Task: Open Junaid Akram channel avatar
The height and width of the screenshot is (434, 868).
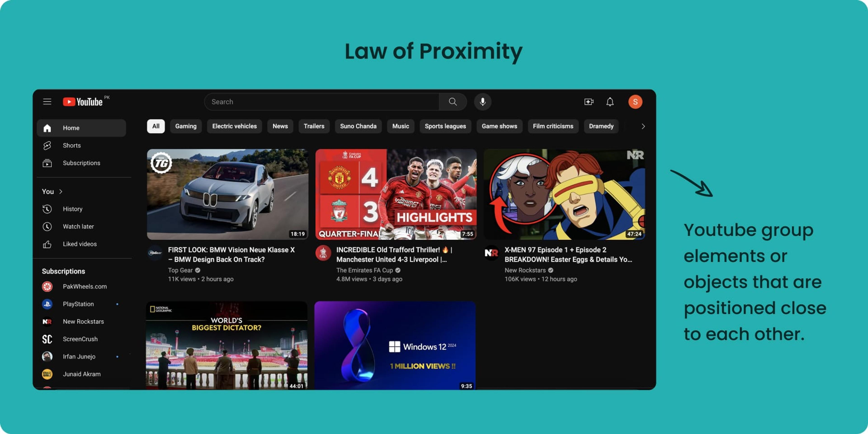Action: click(x=47, y=374)
